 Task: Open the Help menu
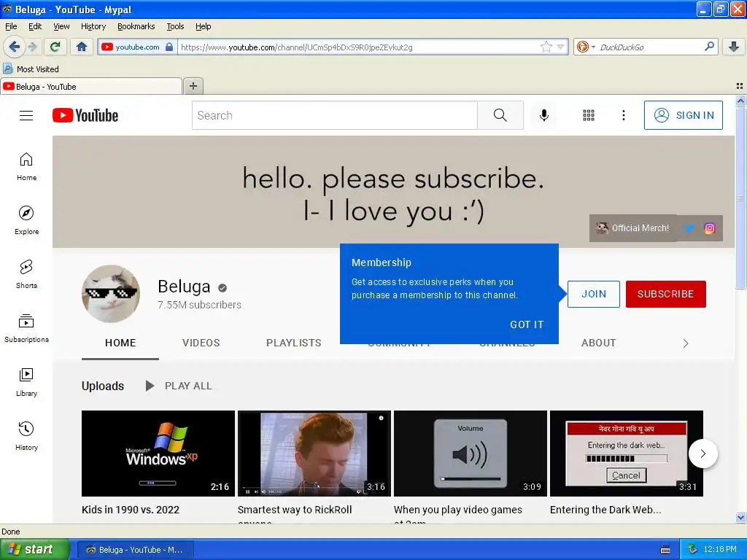(x=204, y=26)
